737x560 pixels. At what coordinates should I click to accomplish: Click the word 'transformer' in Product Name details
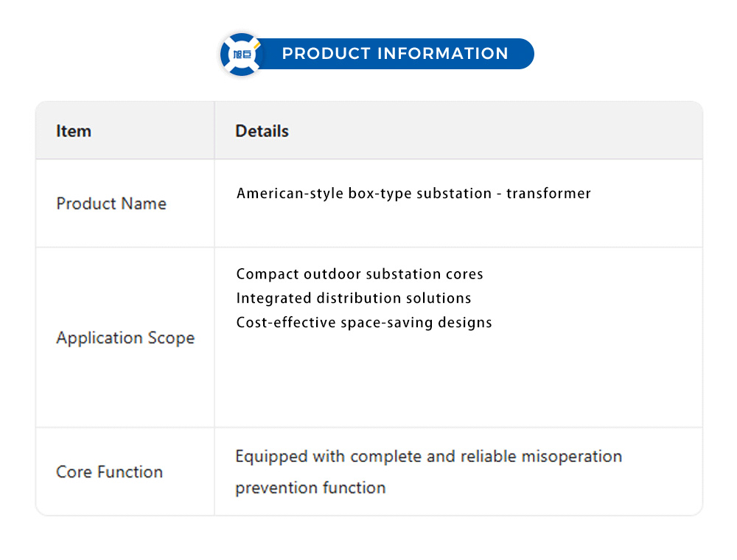[548, 194]
